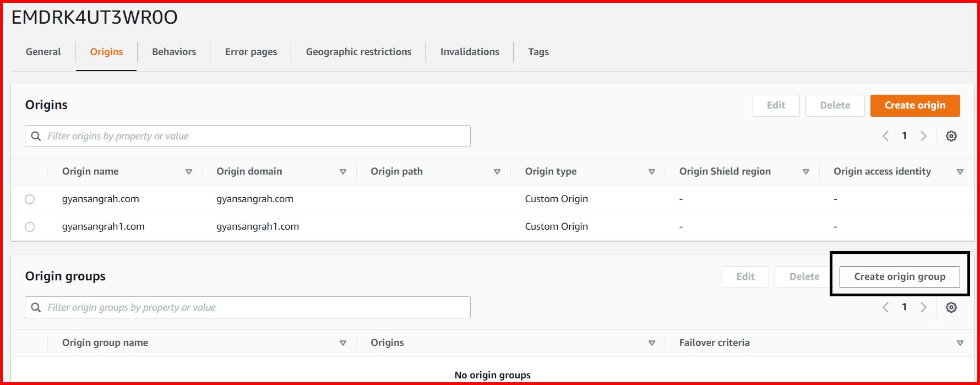Image resolution: width=980 pixels, height=385 pixels.
Task: Select the gyansangrah.com origin radio button
Action: pos(30,199)
